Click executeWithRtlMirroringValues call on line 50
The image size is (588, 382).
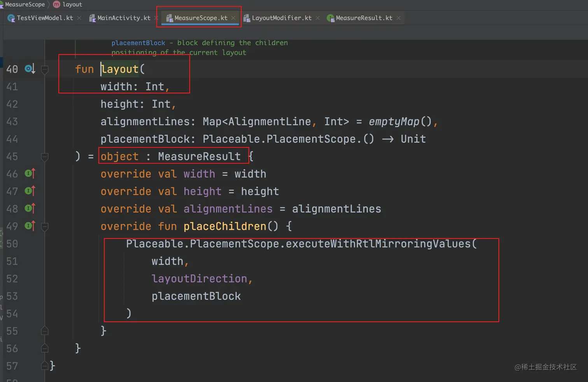tap(378, 244)
